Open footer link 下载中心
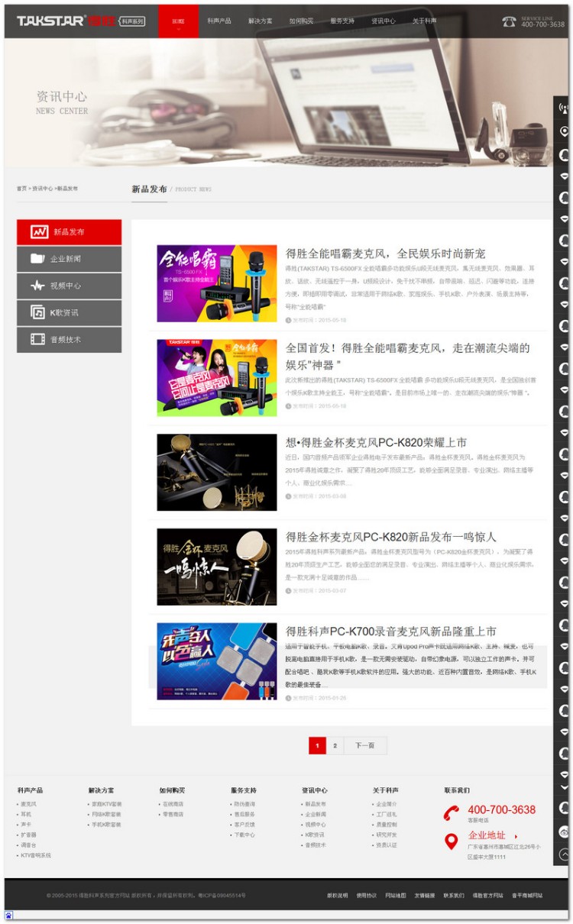 (244, 835)
